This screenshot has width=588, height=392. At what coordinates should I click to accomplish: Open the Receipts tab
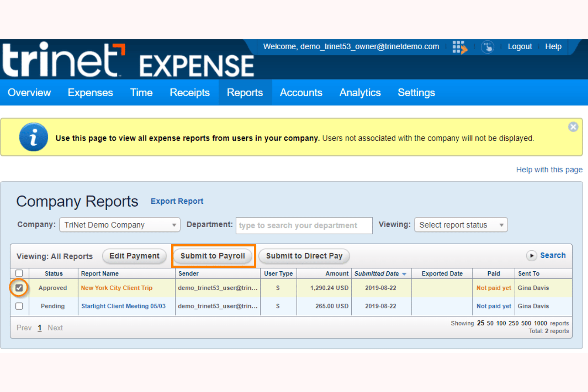point(190,93)
